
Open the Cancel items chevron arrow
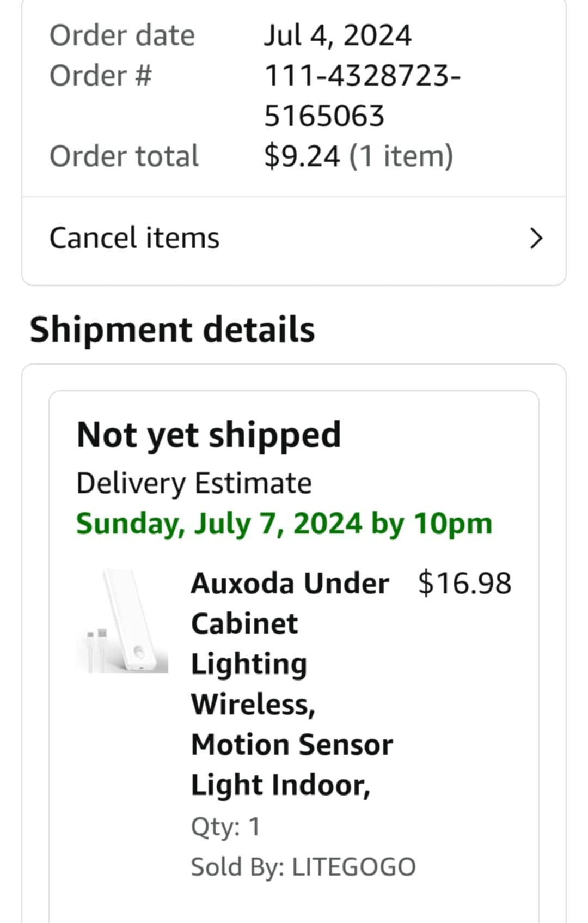(x=536, y=239)
